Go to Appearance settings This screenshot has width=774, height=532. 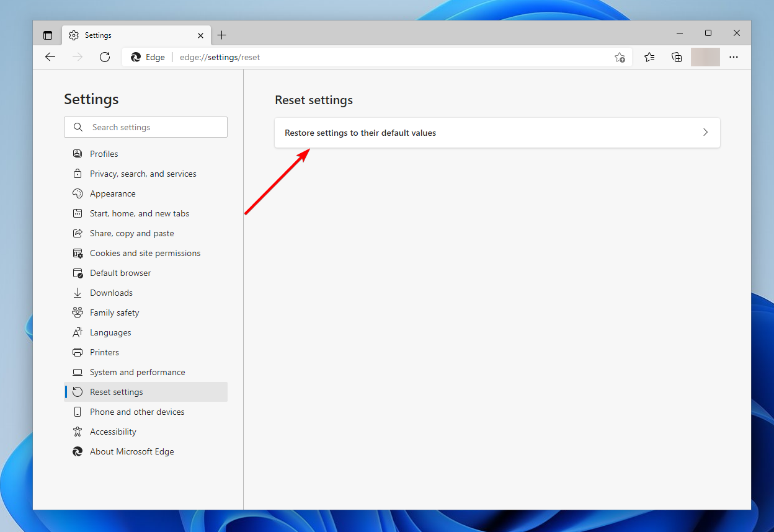coord(146,193)
